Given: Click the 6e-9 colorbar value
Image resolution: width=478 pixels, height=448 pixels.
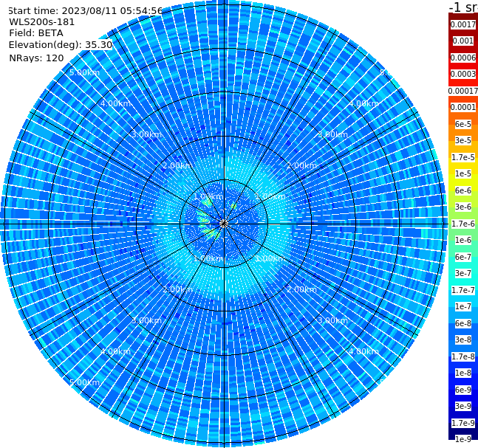Looking at the screenshot, I should tap(463, 390).
